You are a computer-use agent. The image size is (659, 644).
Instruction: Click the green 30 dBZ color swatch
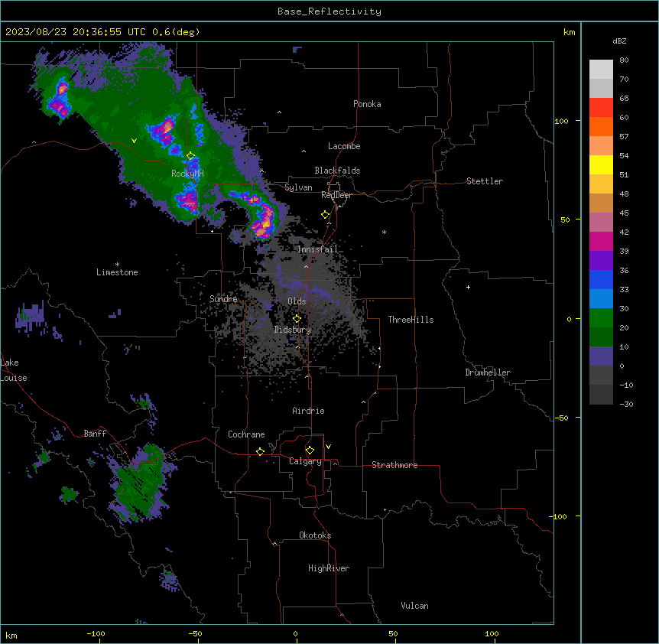tap(601, 318)
